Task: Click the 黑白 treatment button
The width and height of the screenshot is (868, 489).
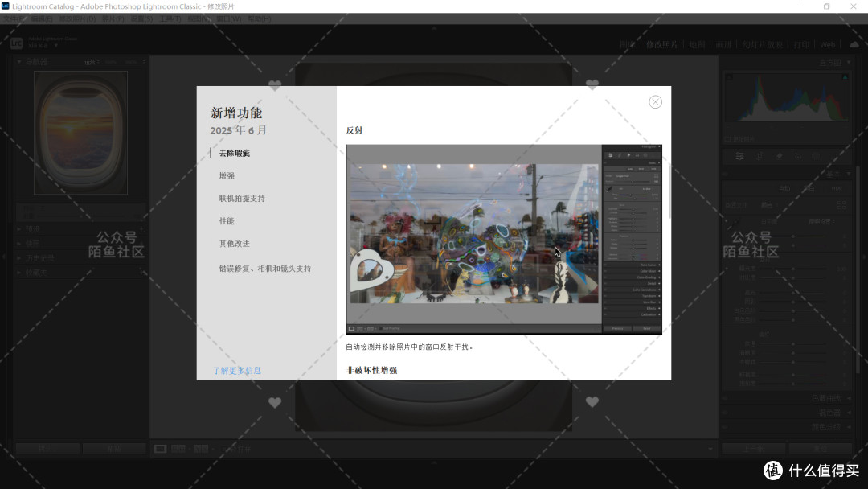Action: click(x=809, y=188)
